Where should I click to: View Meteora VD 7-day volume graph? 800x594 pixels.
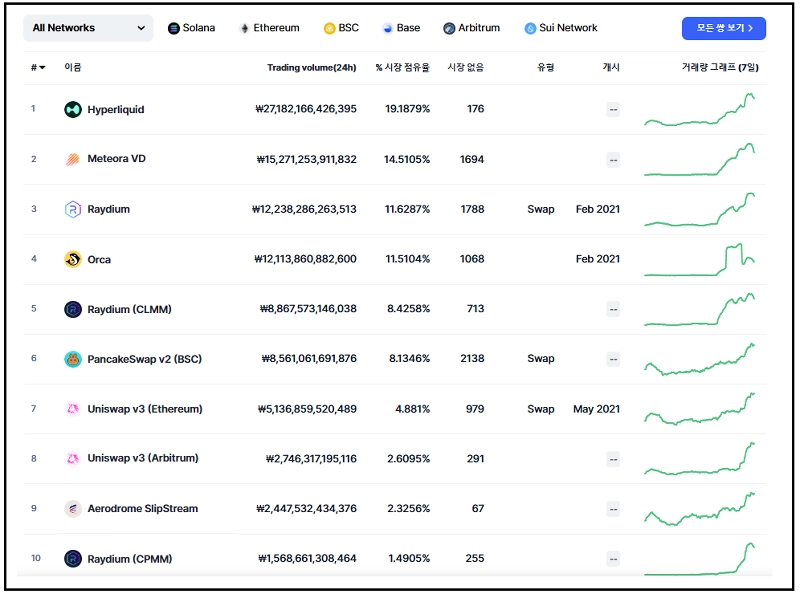coord(699,159)
